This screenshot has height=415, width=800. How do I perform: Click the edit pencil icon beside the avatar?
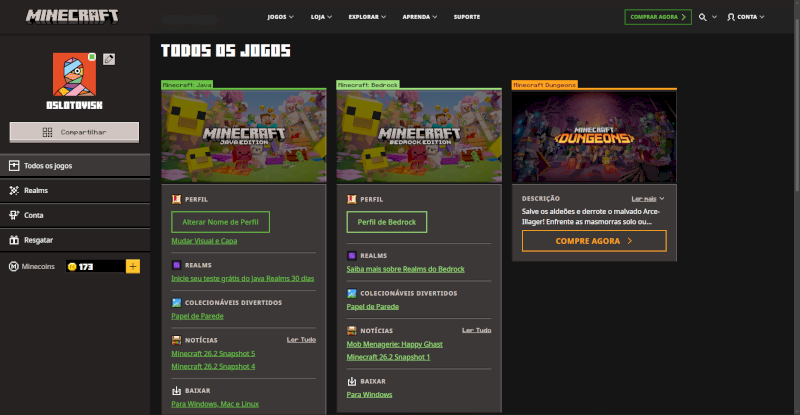(109, 59)
